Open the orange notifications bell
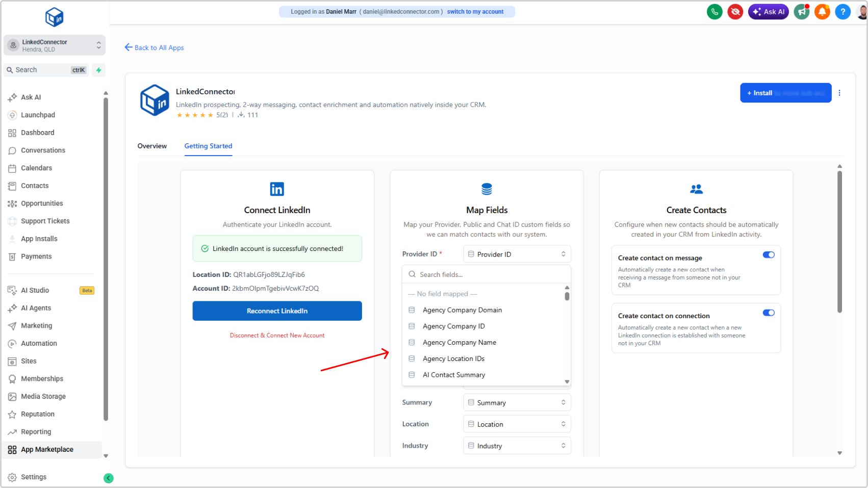 click(822, 12)
